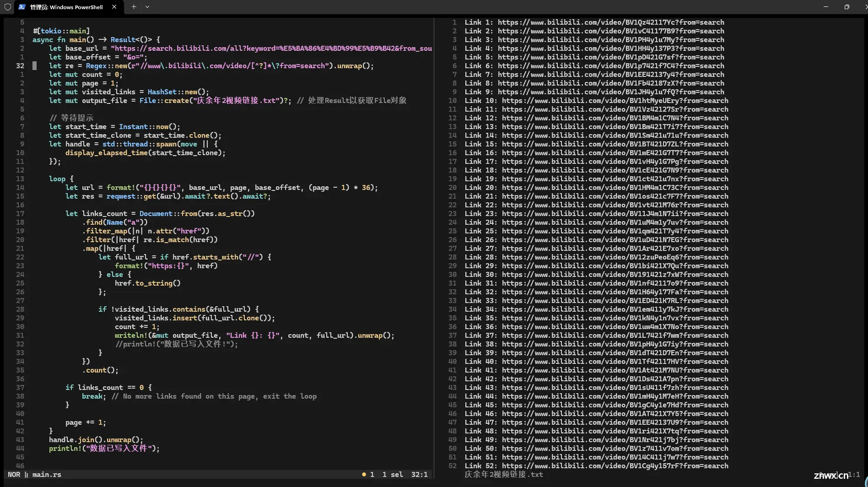Screen dimensions: 868x487
Task: Click the 'async fn main()' line
Action: pyautogui.click(x=97, y=39)
